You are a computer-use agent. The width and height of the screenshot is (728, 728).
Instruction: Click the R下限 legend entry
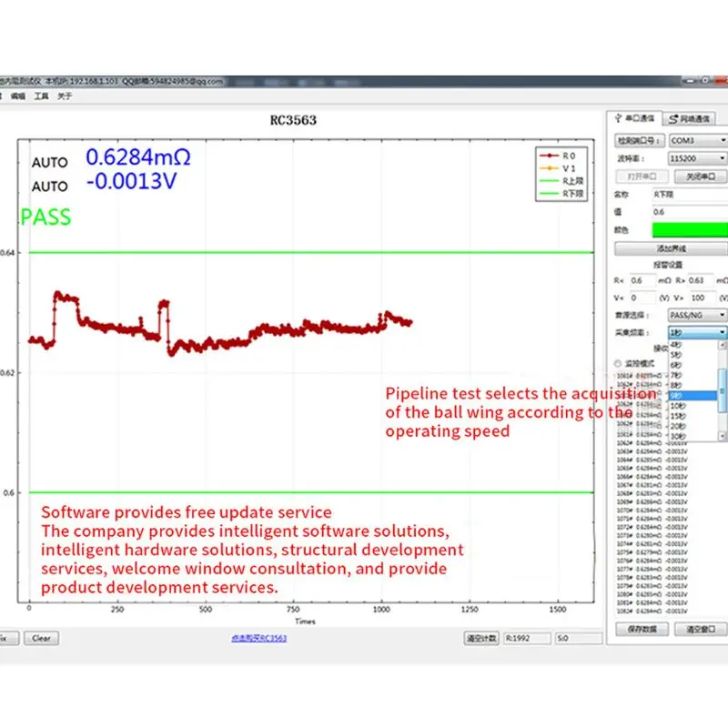tap(561, 194)
